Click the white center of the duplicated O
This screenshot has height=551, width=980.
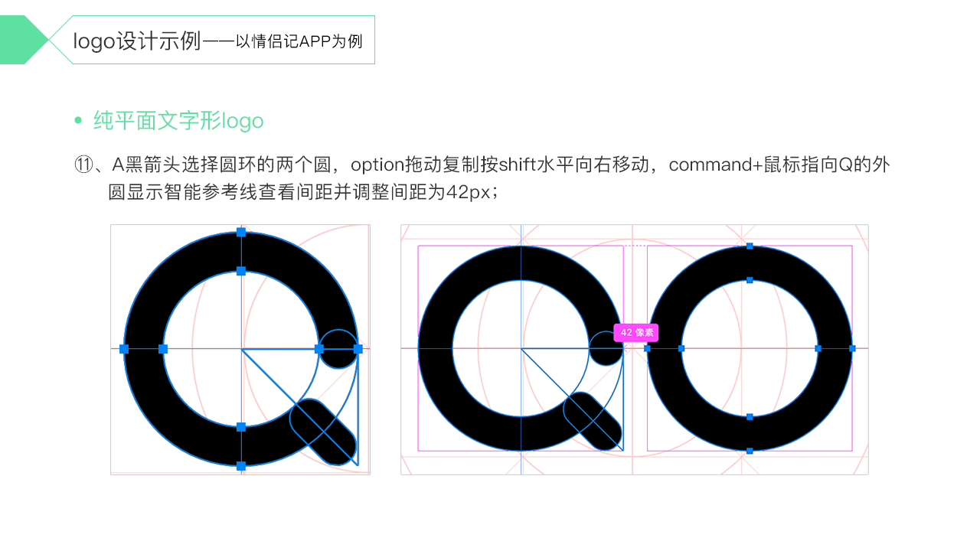pos(750,348)
